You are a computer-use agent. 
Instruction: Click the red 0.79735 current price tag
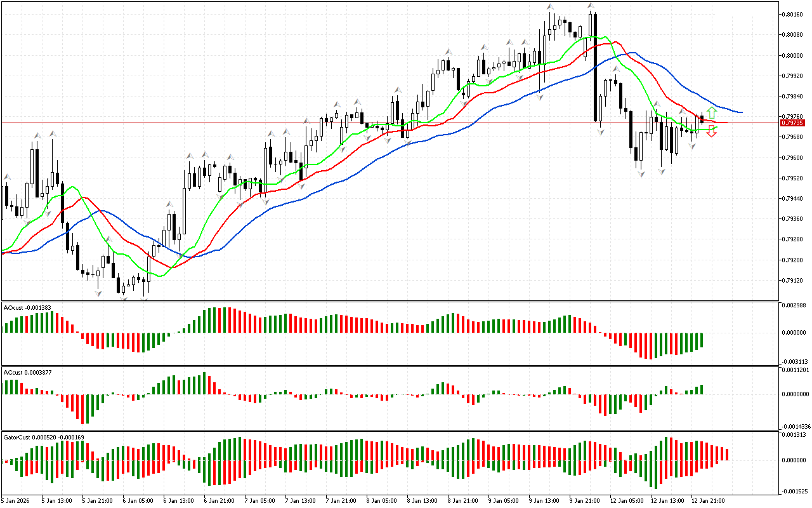[x=792, y=123]
